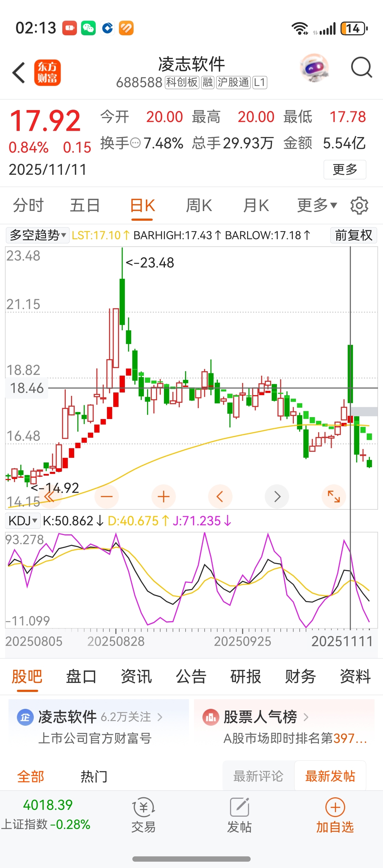Select the 月K chart tab

[256, 205]
